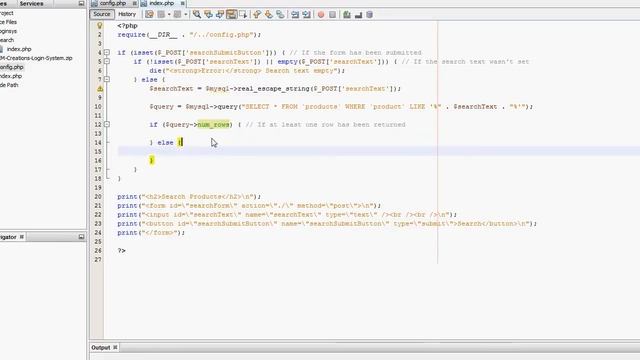The height and width of the screenshot is (360, 640).
Task: Collapse code fold at line 5
Action: 107,62
